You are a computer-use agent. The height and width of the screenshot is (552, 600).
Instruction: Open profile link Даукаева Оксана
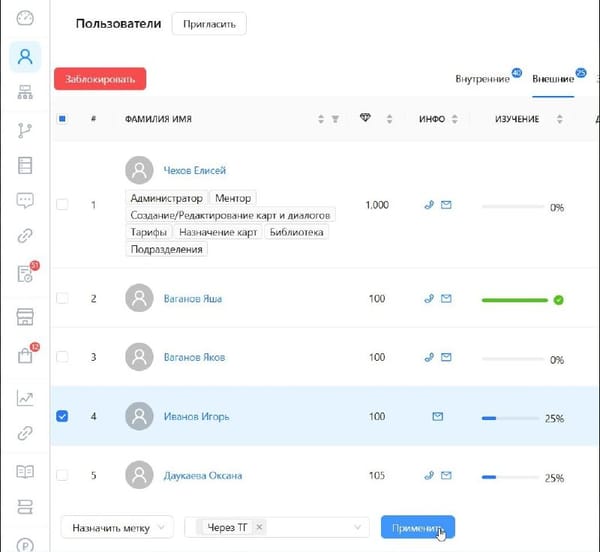(203, 475)
